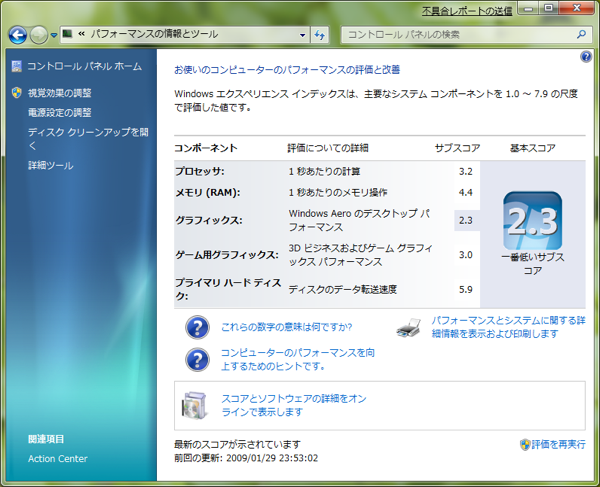Click the コントロール パネル ホーム icon
The image size is (600, 487).
click(x=16, y=66)
